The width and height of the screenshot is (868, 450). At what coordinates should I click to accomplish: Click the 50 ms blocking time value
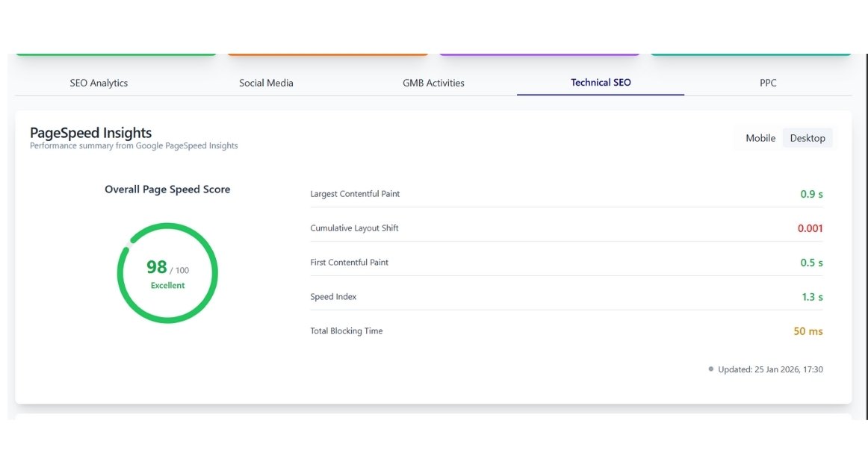[x=807, y=331]
